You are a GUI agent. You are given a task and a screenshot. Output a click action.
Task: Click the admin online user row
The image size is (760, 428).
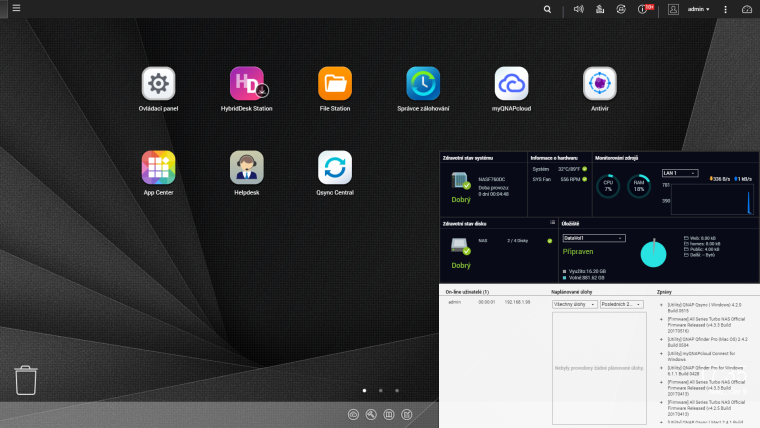point(489,302)
